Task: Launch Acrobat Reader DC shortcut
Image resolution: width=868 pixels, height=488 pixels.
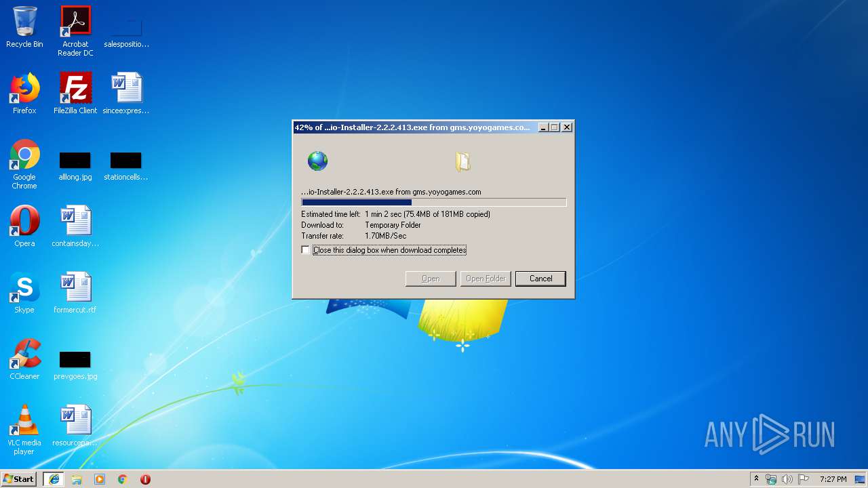Action: (75, 30)
